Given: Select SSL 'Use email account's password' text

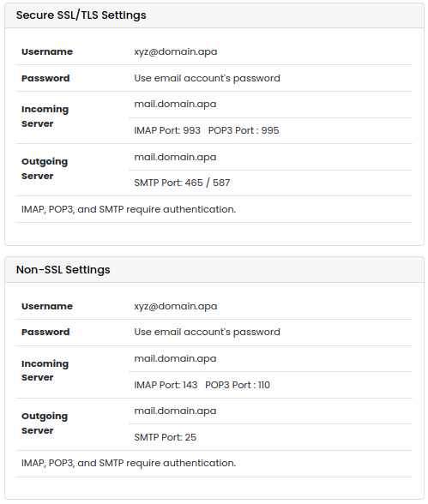Looking at the screenshot, I should coord(207,78).
